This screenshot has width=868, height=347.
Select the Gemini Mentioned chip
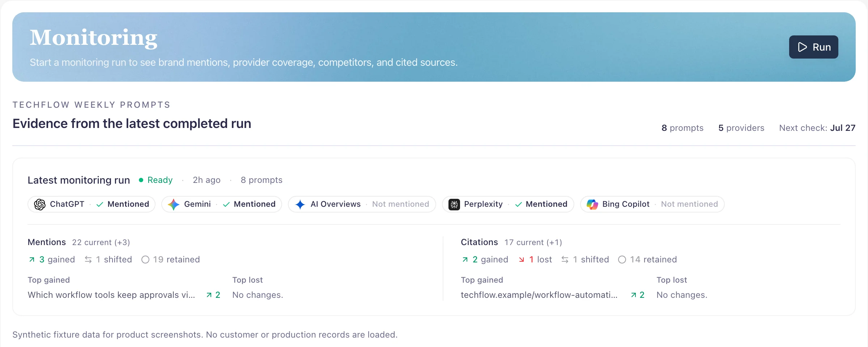tap(222, 204)
